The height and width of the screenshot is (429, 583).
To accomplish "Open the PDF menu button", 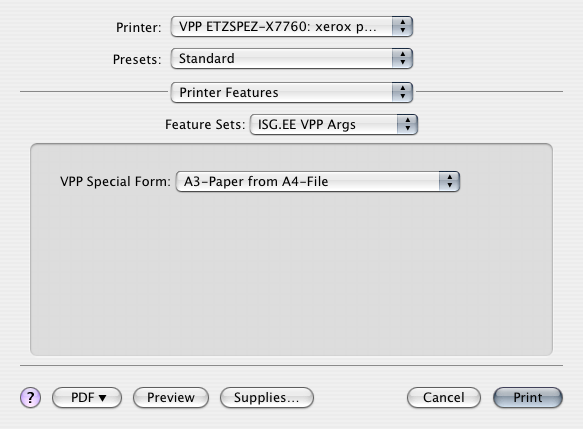I will [x=87, y=397].
